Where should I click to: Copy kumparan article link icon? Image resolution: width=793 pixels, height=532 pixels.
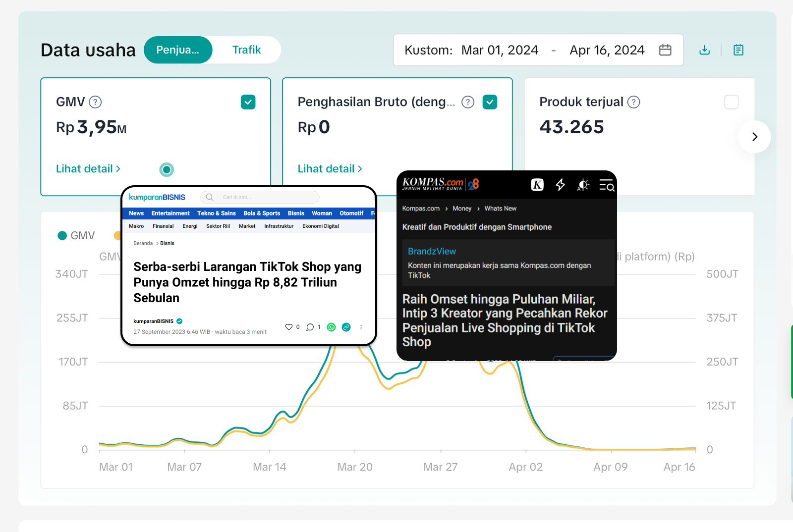pos(346,327)
